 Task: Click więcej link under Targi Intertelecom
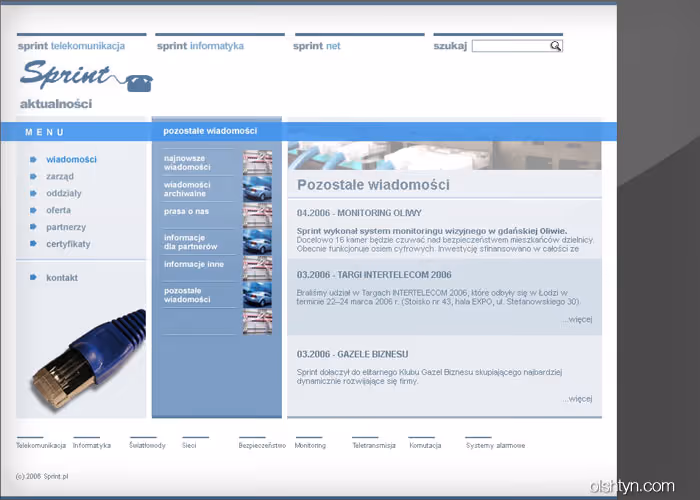tap(577, 319)
